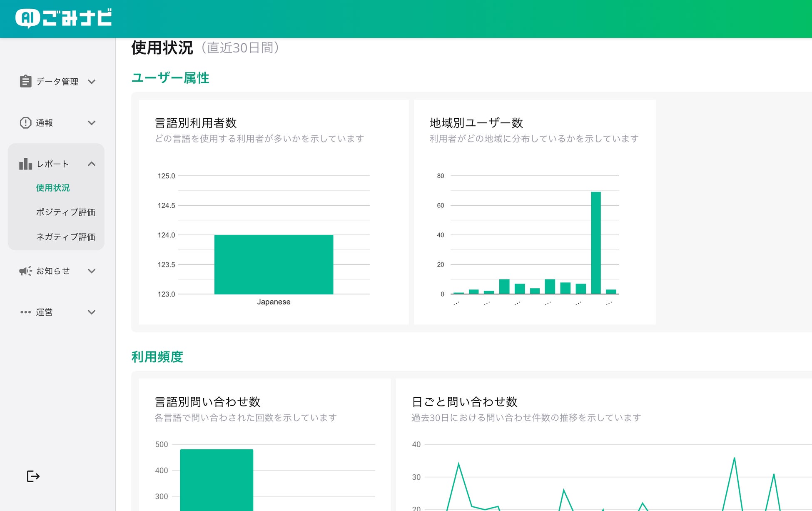This screenshot has height=511, width=812.
Task: Expand the お知らせ chevron
Action: point(92,271)
